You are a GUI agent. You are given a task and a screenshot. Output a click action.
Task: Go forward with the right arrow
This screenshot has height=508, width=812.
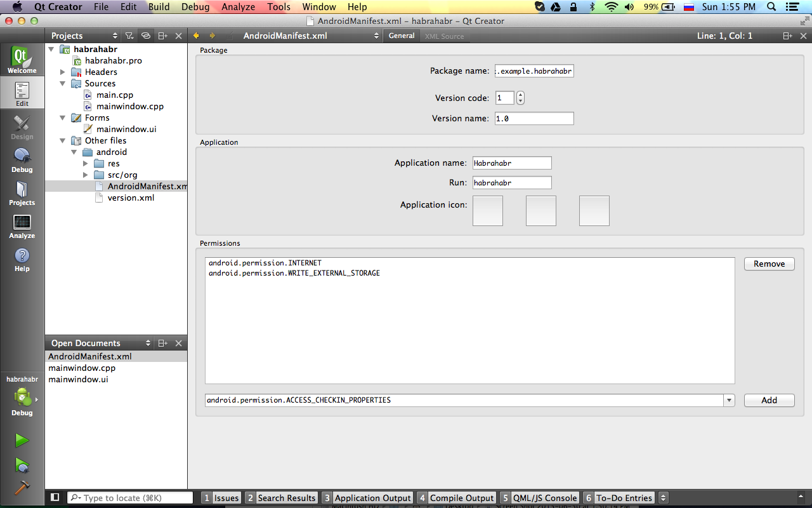212,36
